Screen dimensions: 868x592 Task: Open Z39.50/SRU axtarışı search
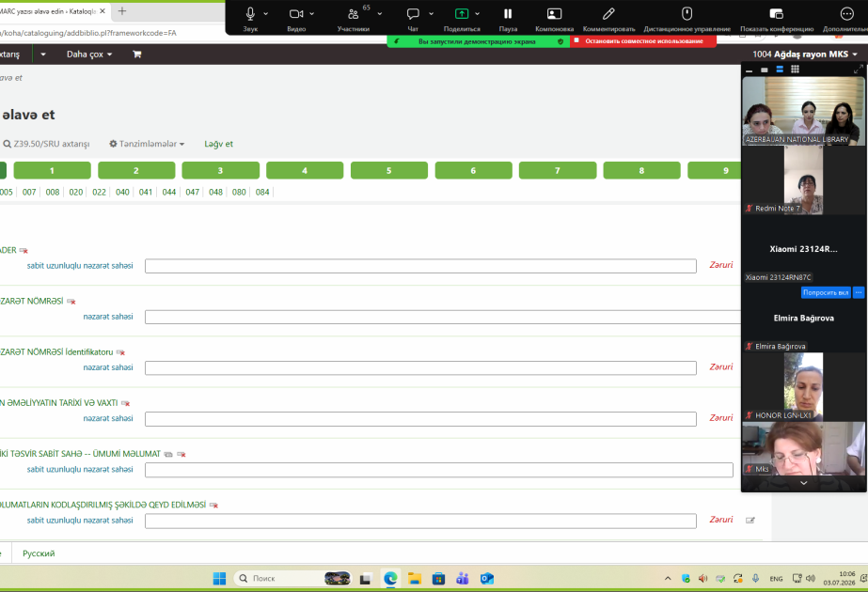pos(46,144)
